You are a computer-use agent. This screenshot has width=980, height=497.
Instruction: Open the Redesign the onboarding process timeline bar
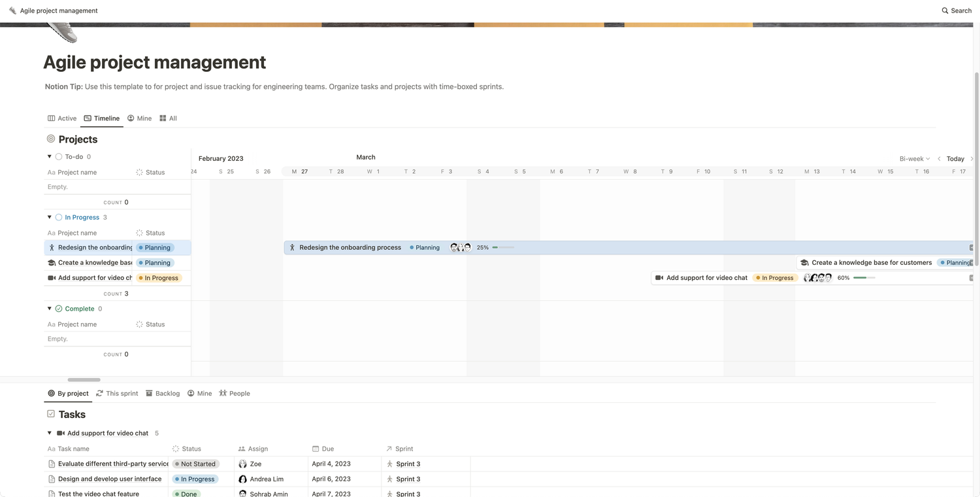(629, 248)
